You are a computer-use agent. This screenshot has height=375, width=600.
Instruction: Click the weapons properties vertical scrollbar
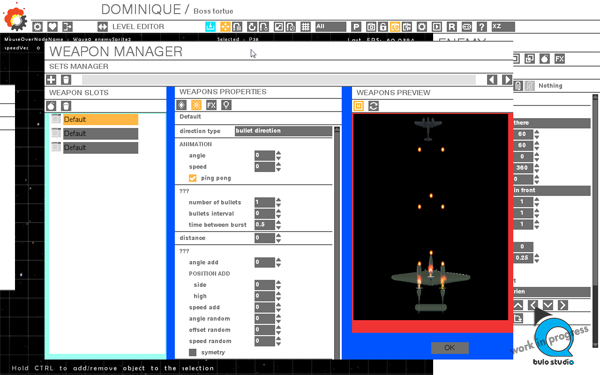tap(337, 243)
